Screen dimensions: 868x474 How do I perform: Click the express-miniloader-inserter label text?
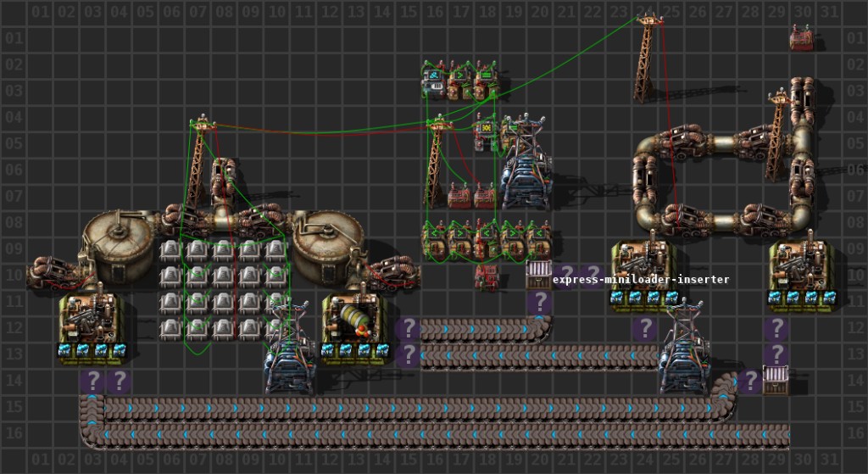(640, 279)
